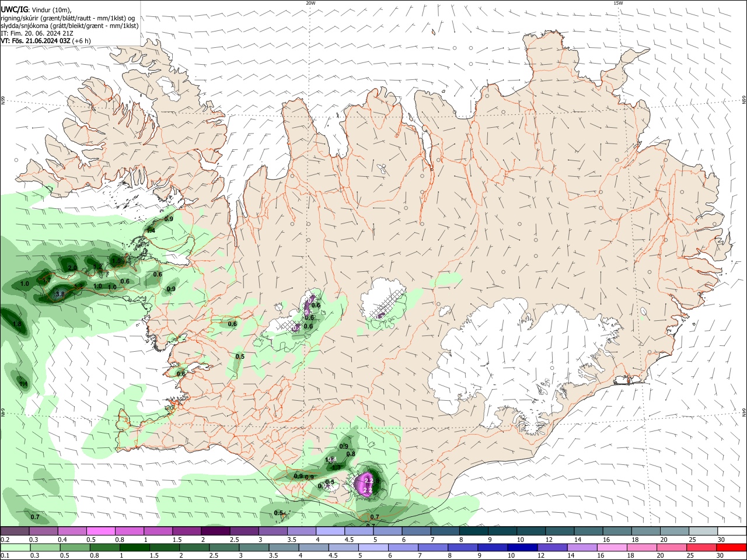The width and height of the screenshot is (747, 560).
Task: Select the 0.8 precipitation value on the map
Action: (x=351, y=454)
